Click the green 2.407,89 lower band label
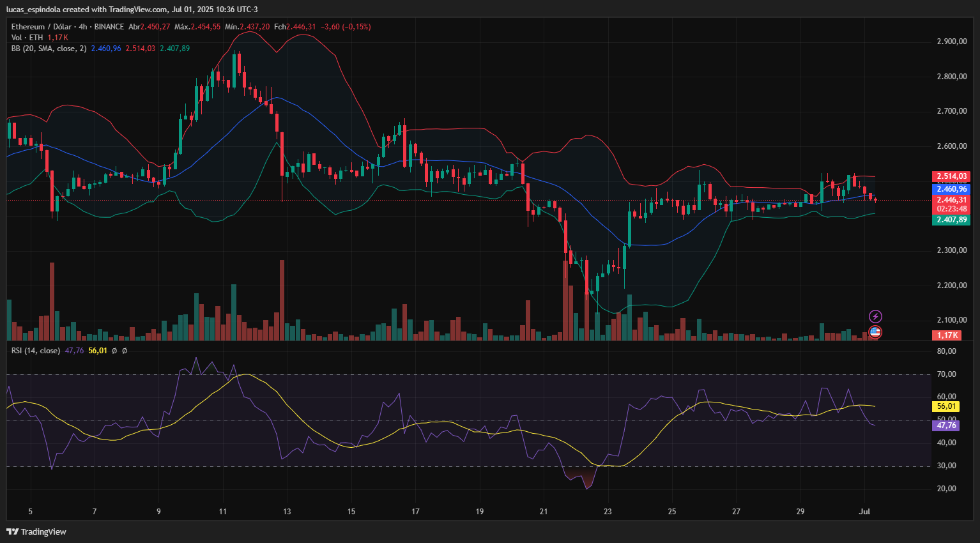980x543 pixels. (951, 220)
